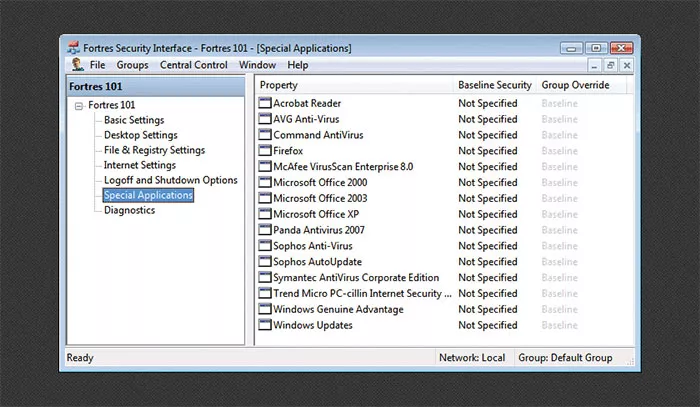Select Microsoft Office XP property name
The image size is (700, 407).
pos(316,214)
